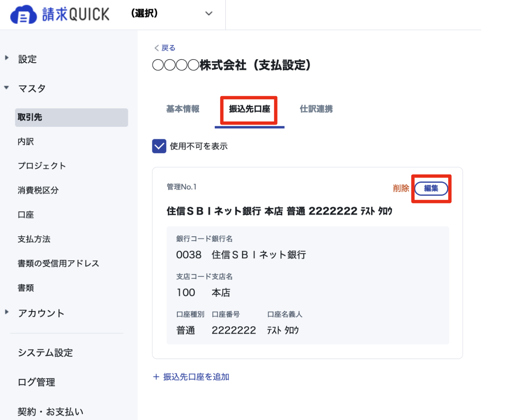This screenshot has height=420, width=506.
Task: Delete account 管理No.1 via 削除
Action: 401,188
